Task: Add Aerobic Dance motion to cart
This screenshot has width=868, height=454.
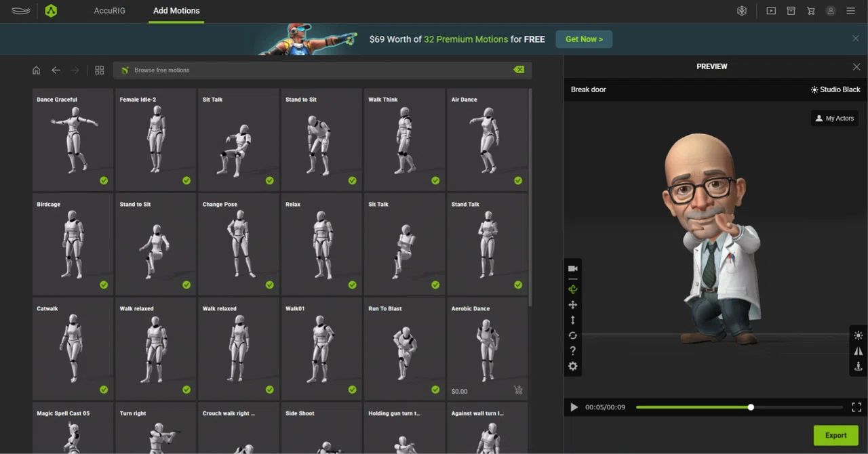Action: [x=518, y=390]
